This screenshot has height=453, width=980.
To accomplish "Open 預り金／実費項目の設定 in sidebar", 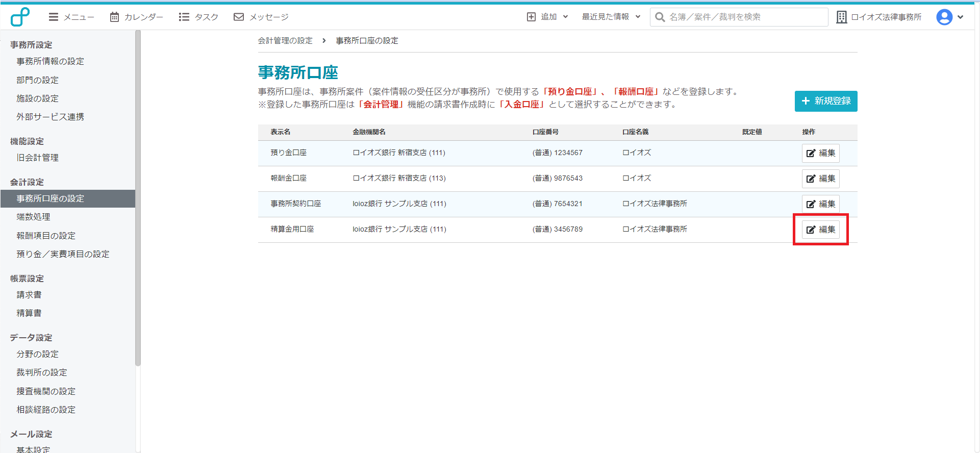I will pos(63,254).
